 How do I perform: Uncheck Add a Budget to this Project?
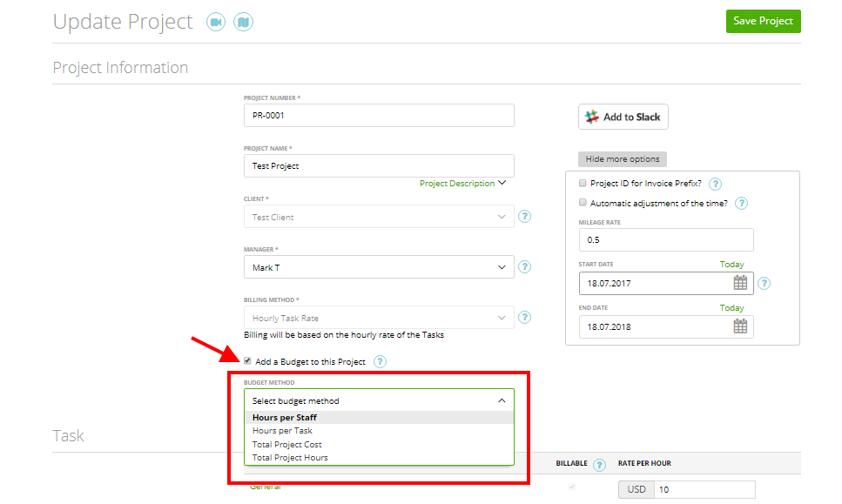[x=247, y=360]
